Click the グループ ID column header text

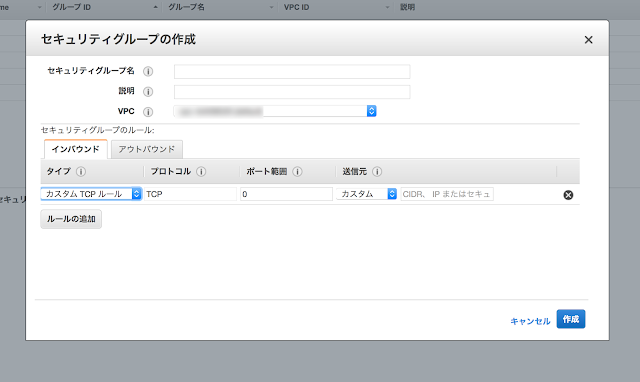click(x=71, y=7)
